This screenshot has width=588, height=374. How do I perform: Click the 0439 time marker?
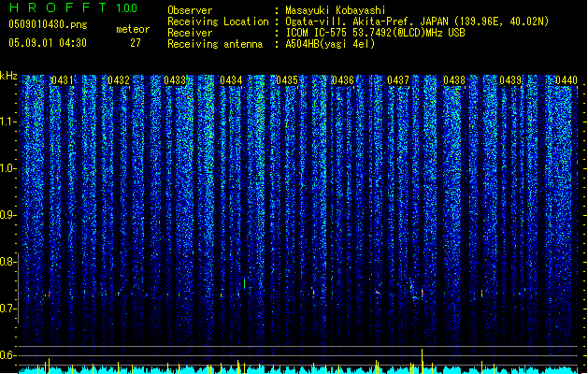pyautogui.click(x=510, y=80)
